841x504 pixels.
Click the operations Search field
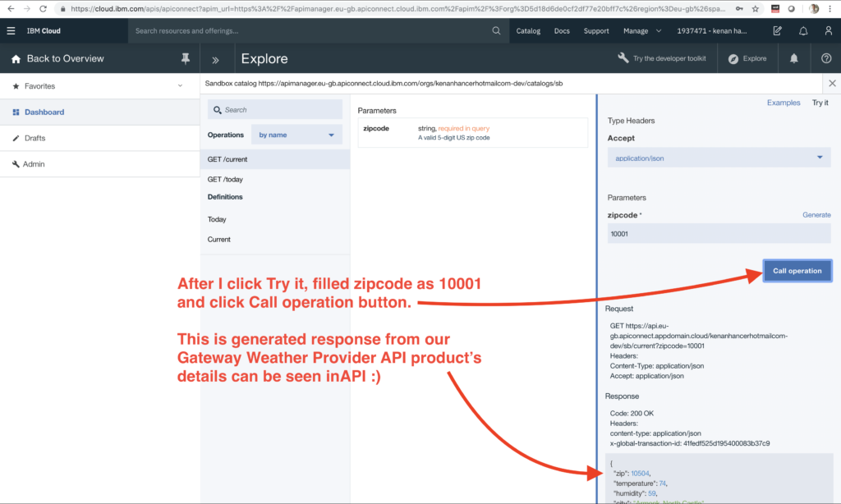pos(275,109)
